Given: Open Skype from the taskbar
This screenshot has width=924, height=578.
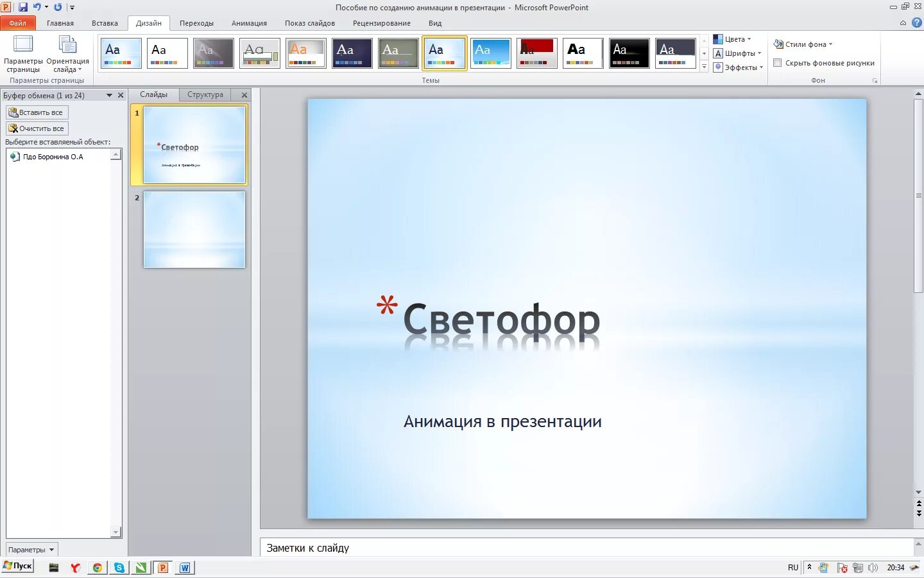Looking at the screenshot, I should [119, 568].
